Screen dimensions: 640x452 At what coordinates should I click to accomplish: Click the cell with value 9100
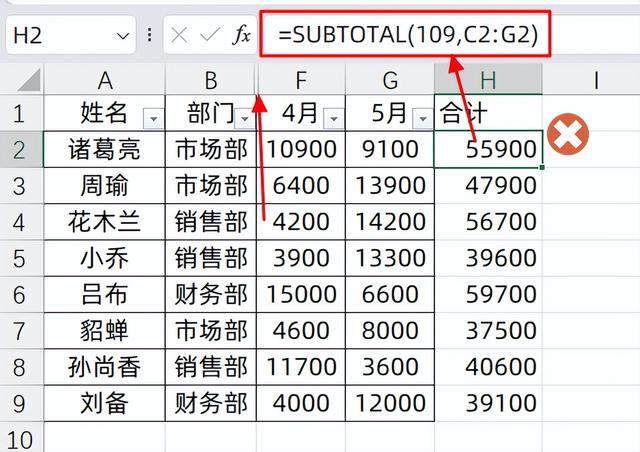coord(390,149)
